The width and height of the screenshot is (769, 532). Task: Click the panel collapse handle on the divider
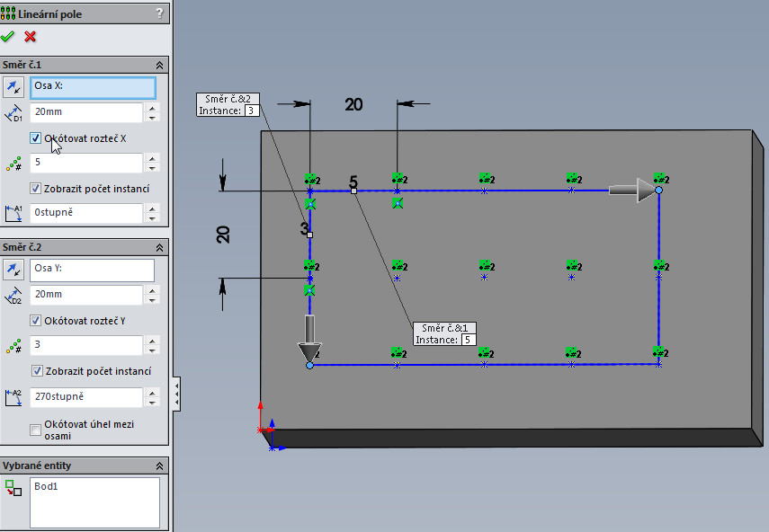pyautogui.click(x=176, y=391)
